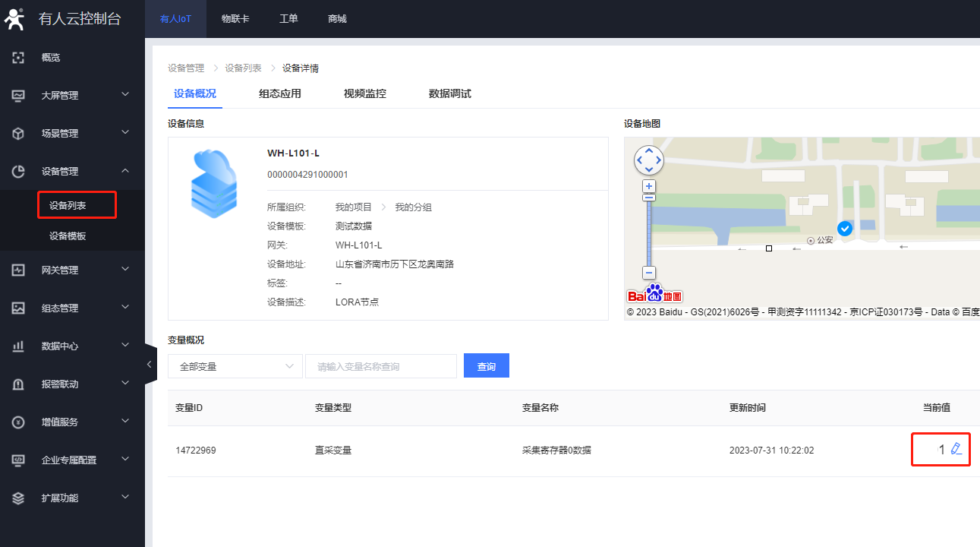
Task: Click 设备管理 breadcrumb link
Action: click(x=186, y=68)
